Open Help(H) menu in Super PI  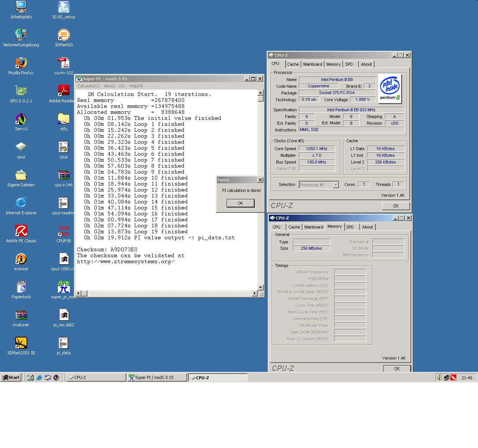click(x=136, y=86)
